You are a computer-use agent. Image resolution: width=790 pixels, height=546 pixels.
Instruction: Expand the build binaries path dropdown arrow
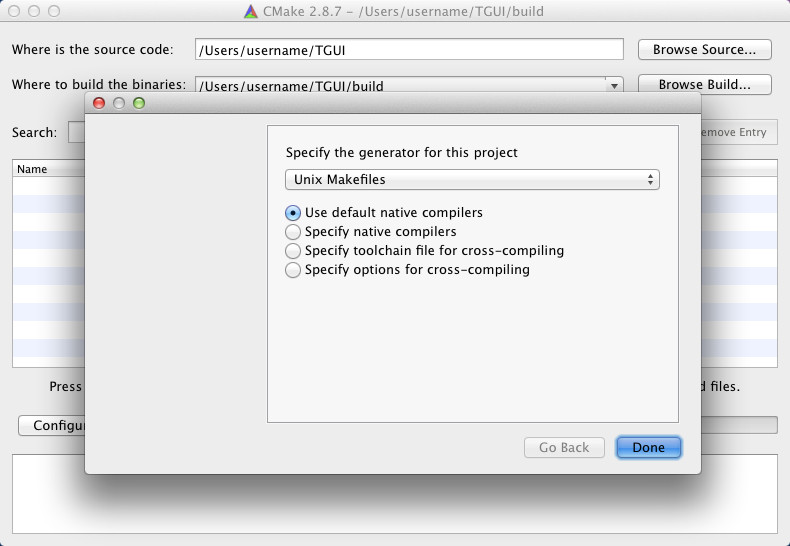tap(614, 85)
